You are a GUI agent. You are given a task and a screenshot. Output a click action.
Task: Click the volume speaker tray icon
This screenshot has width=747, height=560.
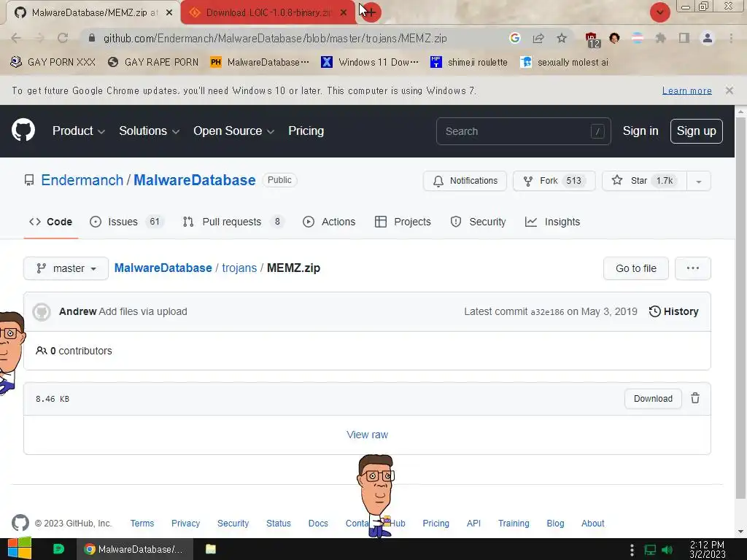(x=667, y=550)
